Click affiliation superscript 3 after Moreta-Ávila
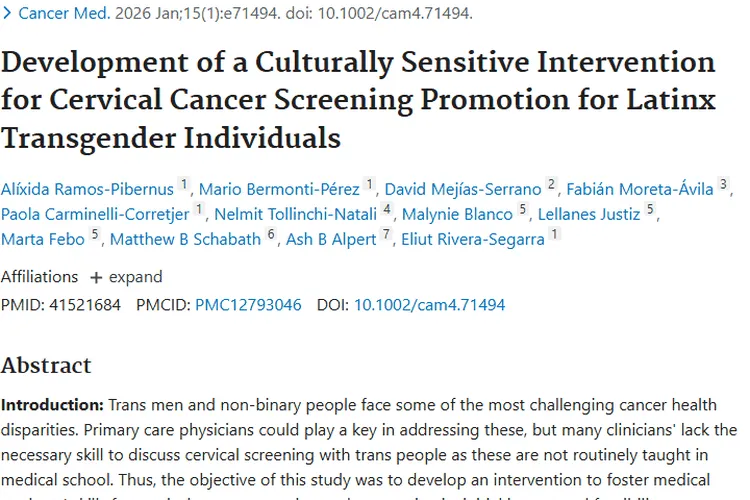 point(724,185)
